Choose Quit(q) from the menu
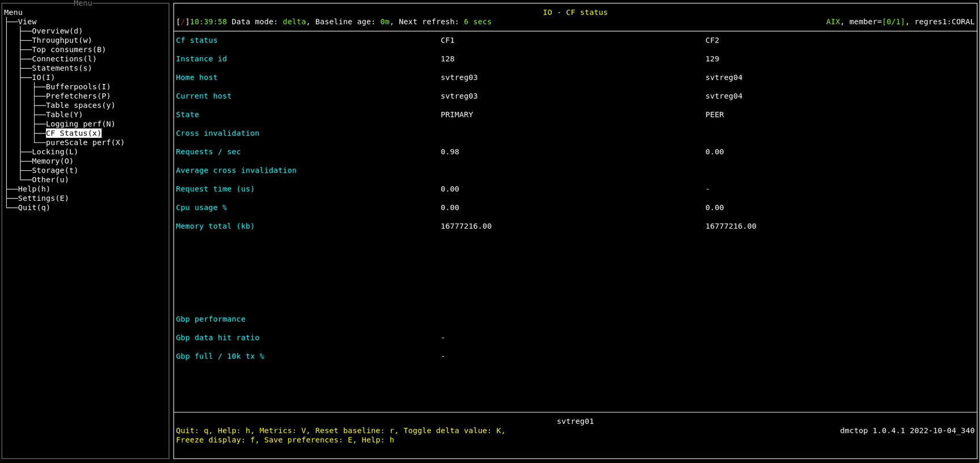Screen dimensions: 980x463 point(34,208)
